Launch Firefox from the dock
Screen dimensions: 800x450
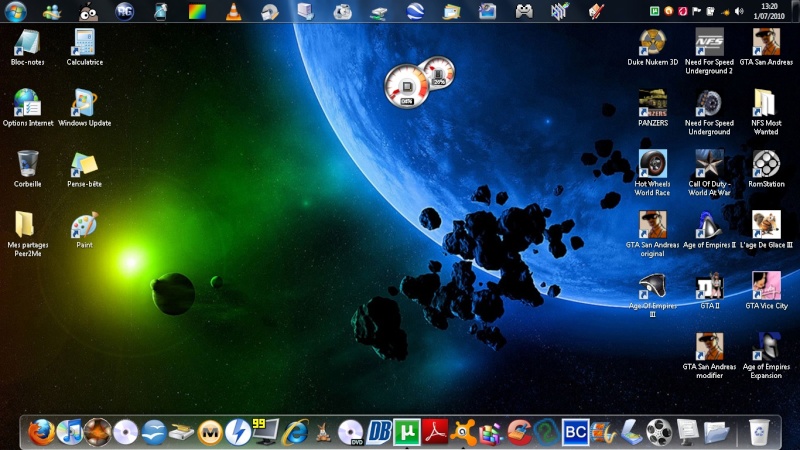click(x=41, y=432)
